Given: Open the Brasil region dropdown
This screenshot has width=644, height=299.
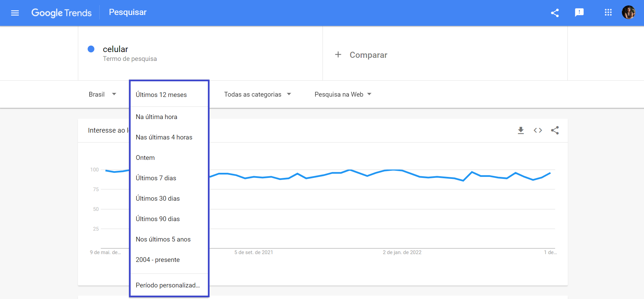Looking at the screenshot, I should pyautogui.click(x=102, y=94).
